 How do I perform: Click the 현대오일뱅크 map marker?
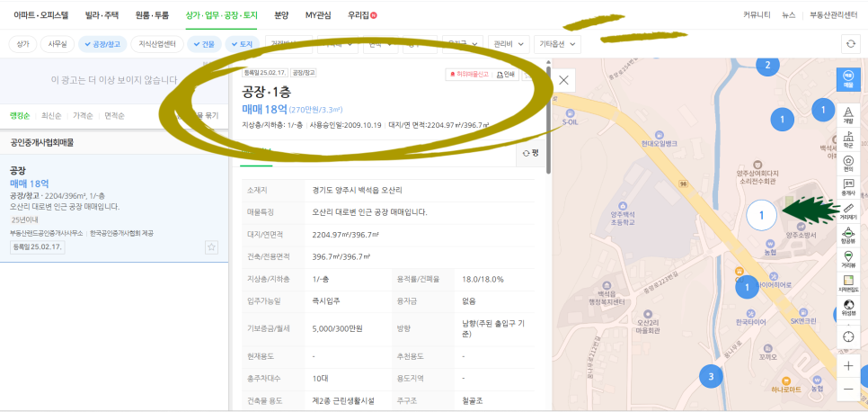click(659, 138)
